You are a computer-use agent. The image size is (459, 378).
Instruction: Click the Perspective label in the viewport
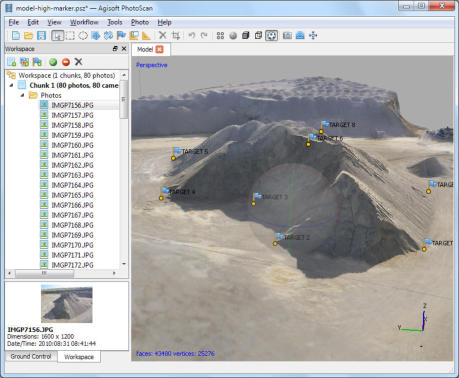[152, 65]
